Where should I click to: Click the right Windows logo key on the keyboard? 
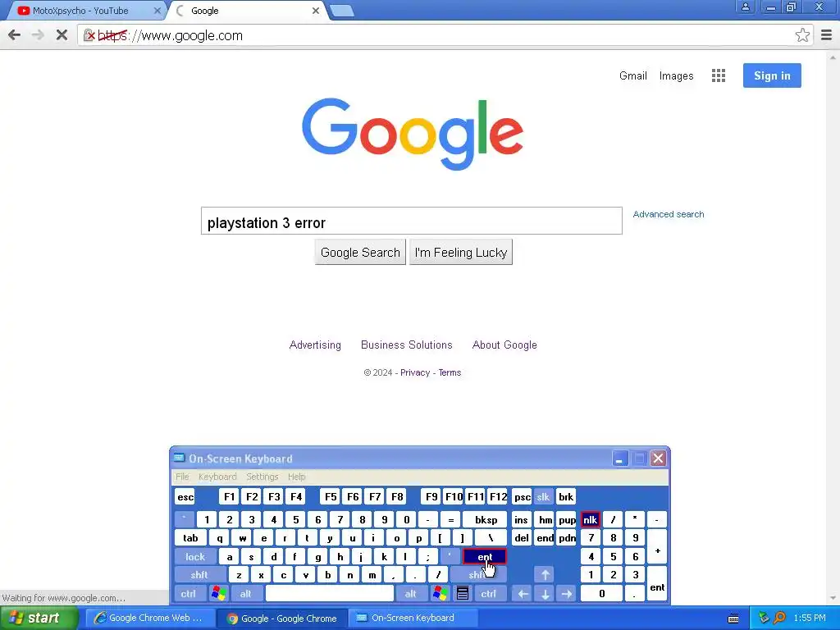pyautogui.click(x=441, y=594)
